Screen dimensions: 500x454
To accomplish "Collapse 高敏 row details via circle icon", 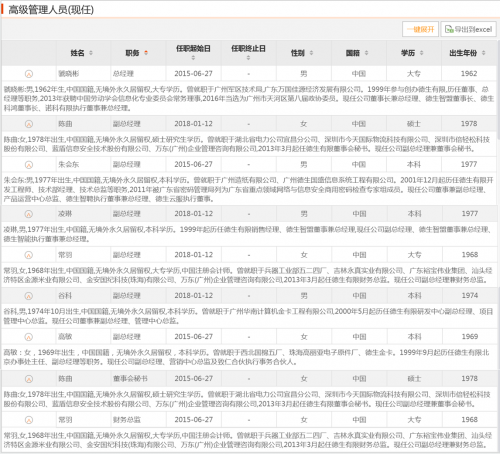I will click(x=29, y=337).
